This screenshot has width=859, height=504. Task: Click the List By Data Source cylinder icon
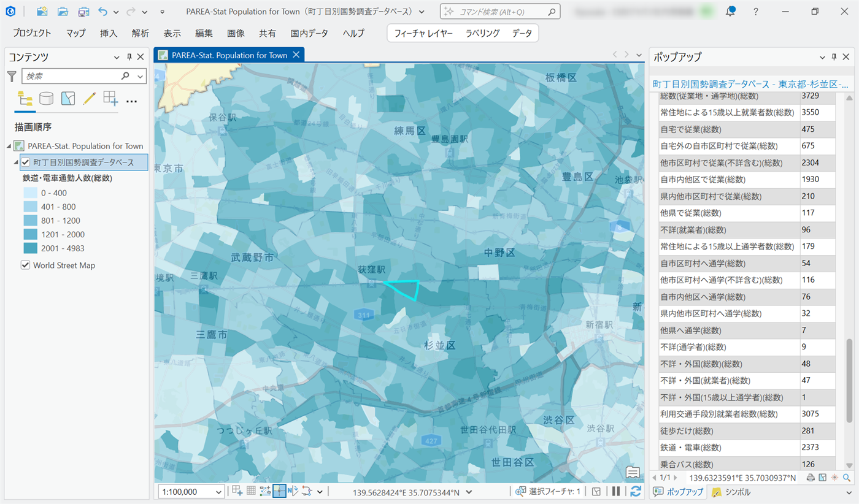point(46,99)
